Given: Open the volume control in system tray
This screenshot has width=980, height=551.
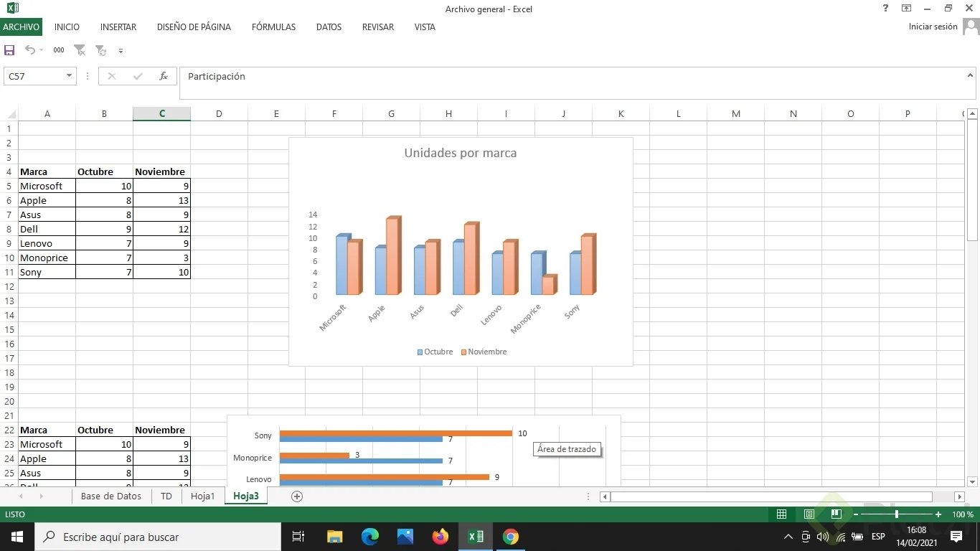Looking at the screenshot, I should point(822,537).
